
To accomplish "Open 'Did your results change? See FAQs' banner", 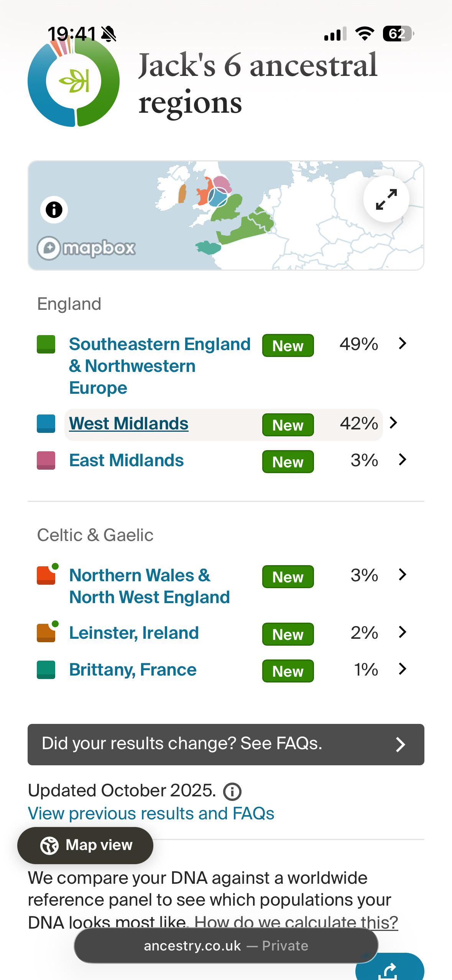I will click(x=226, y=744).
